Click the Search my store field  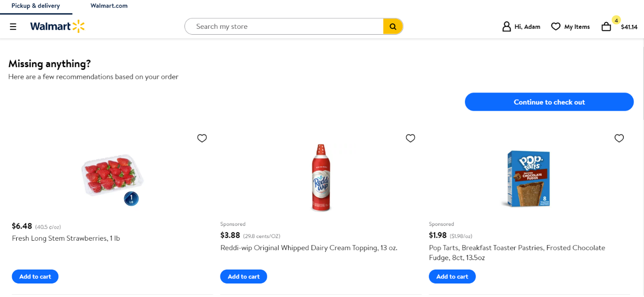tap(284, 26)
